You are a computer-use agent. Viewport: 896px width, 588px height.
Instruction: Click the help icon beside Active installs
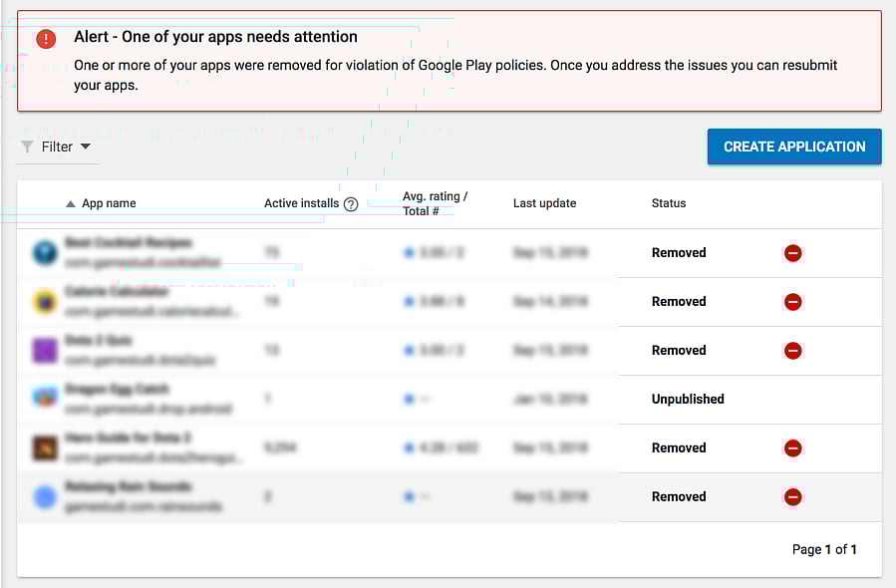click(x=351, y=204)
